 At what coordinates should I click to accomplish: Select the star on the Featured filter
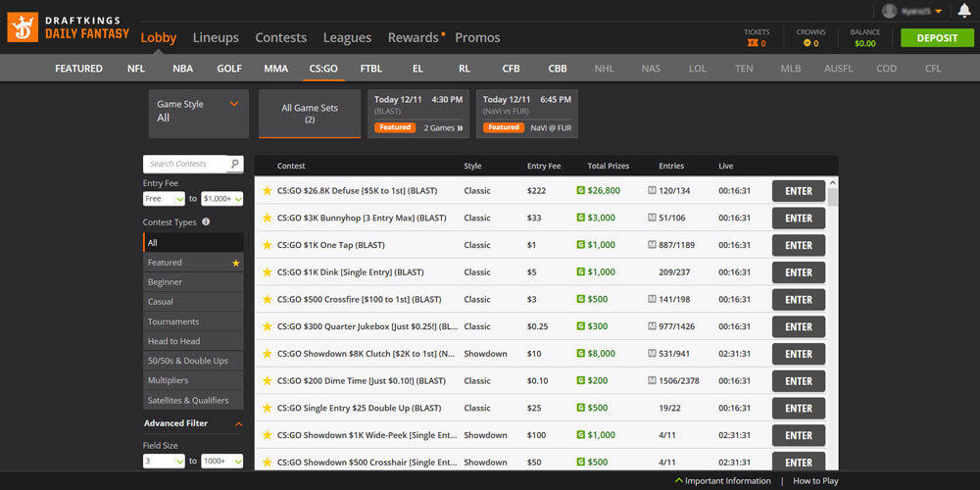pyautogui.click(x=235, y=263)
